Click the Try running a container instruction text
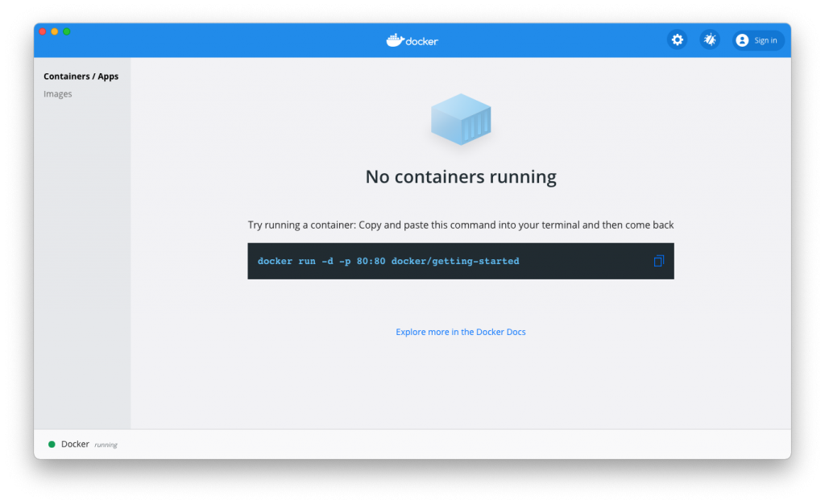825x504 pixels. coord(461,225)
